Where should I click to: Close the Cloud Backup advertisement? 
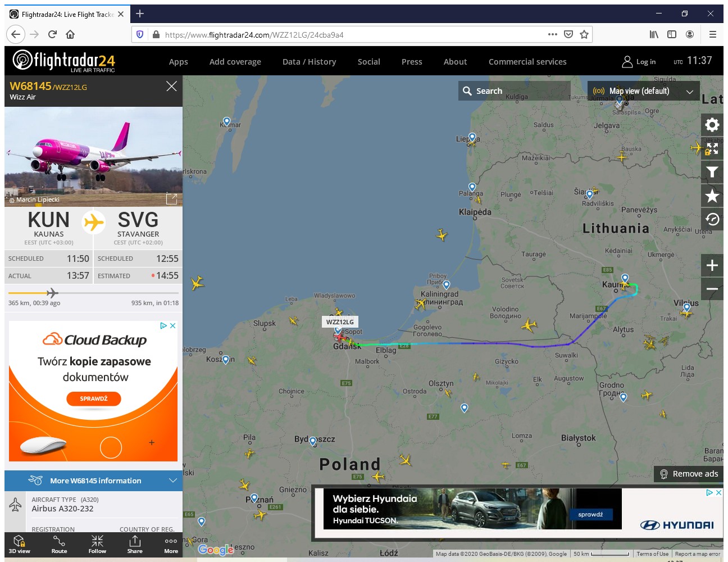tap(173, 325)
